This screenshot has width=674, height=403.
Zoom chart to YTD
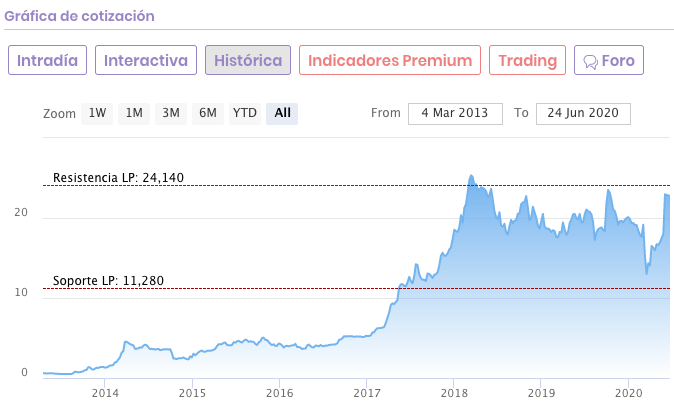[245, 113]
